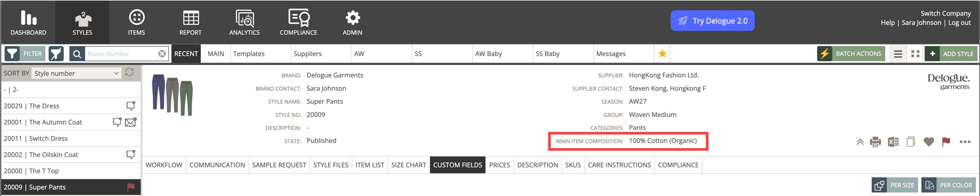
Task: Click the print icon for the style
Action: click(875, 142)
